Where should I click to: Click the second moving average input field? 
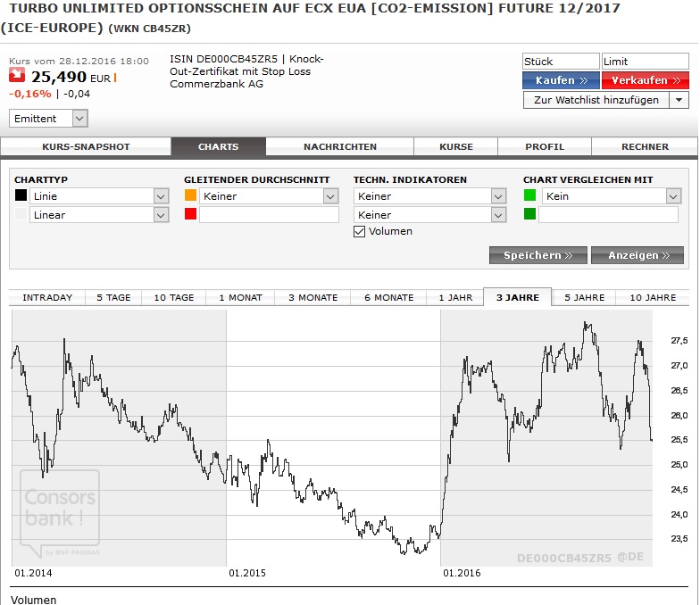269,215
